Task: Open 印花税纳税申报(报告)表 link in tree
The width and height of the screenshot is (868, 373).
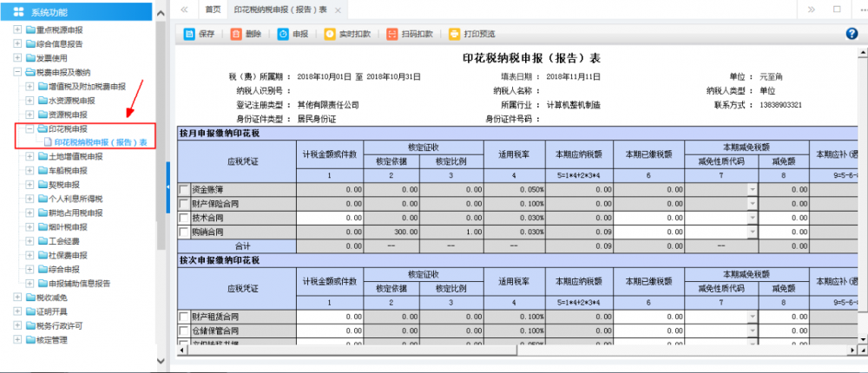Action: (x=101, y=143)
